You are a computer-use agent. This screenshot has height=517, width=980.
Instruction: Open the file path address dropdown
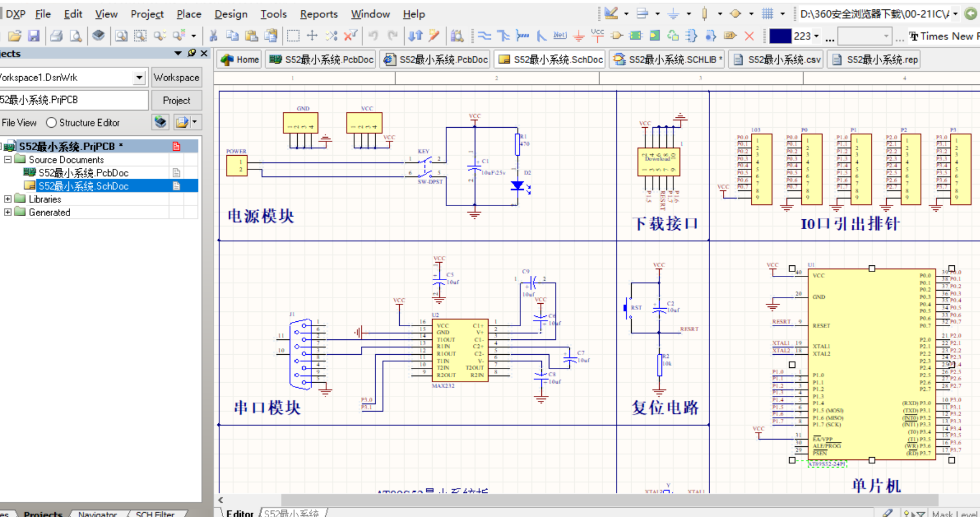(955, 14)
